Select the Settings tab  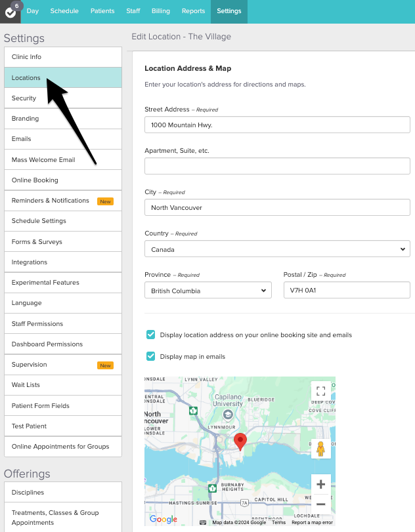(229, 11)
